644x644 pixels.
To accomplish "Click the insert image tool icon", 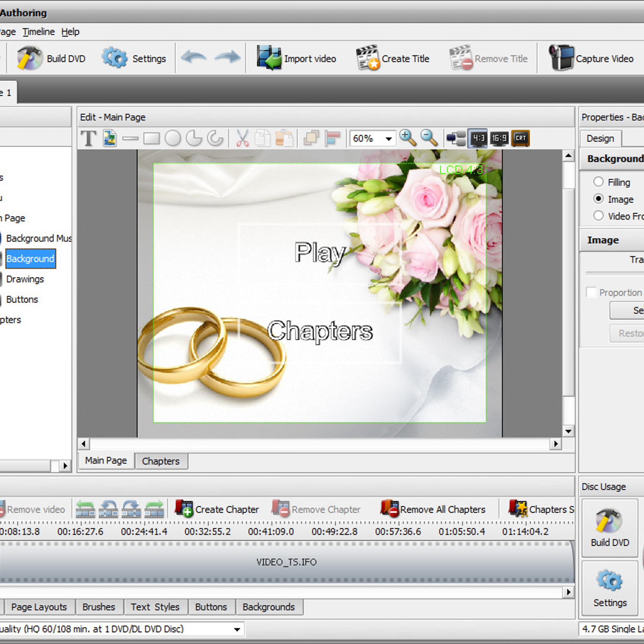I will tap(109, 138).
